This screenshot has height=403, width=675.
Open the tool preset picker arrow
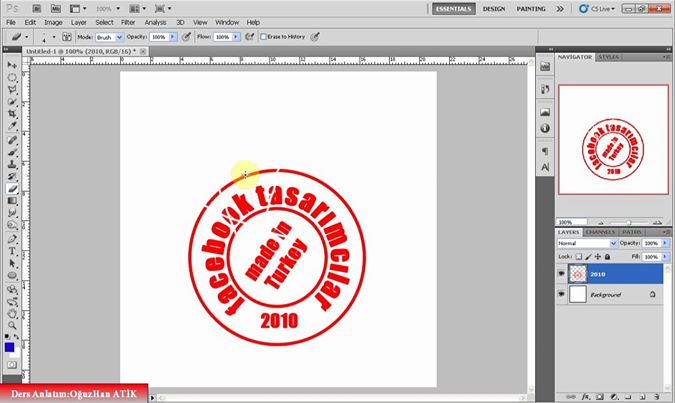pos(27,37)
